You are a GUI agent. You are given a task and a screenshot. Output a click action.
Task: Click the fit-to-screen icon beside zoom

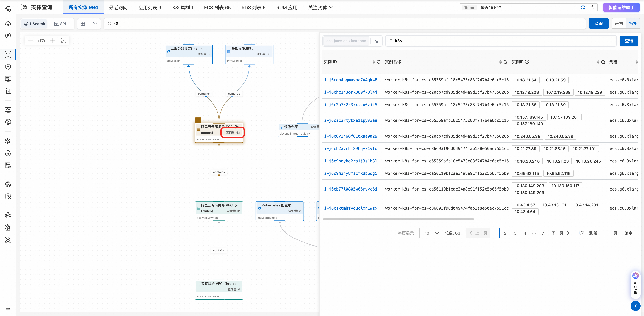[64, 40]
